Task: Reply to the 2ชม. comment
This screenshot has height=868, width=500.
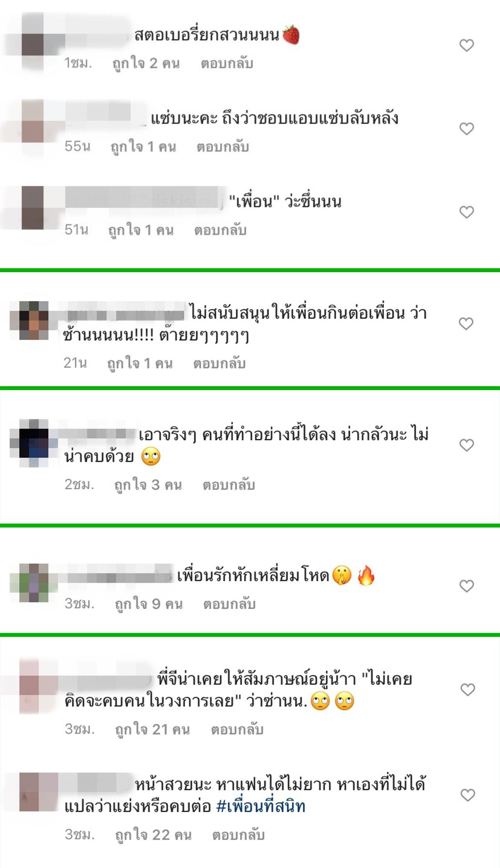Action: (229, 485)
